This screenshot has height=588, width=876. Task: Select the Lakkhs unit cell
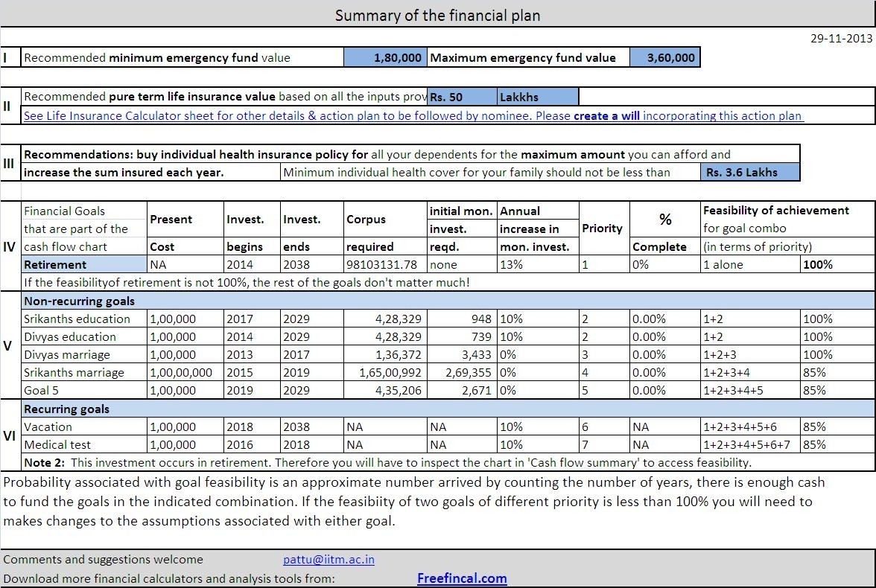(536, 96)
